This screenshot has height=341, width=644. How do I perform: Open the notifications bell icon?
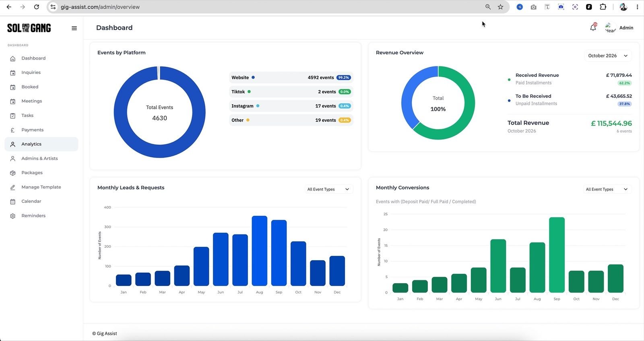tap(593, 27)
